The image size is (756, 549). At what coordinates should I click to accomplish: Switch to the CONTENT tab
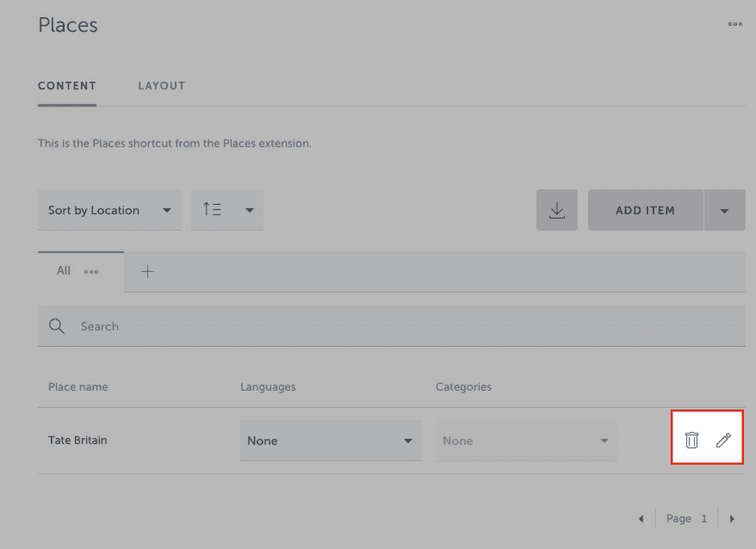(67, 86)
